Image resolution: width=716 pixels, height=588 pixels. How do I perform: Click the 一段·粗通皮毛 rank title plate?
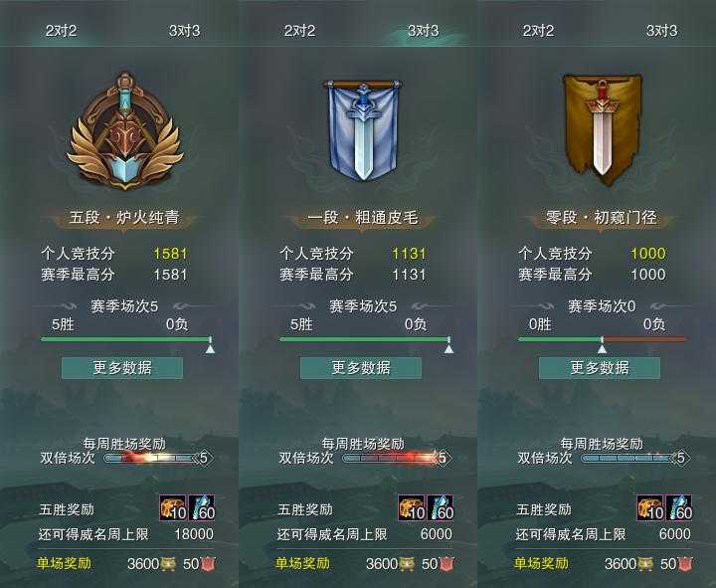coord(363,217)
